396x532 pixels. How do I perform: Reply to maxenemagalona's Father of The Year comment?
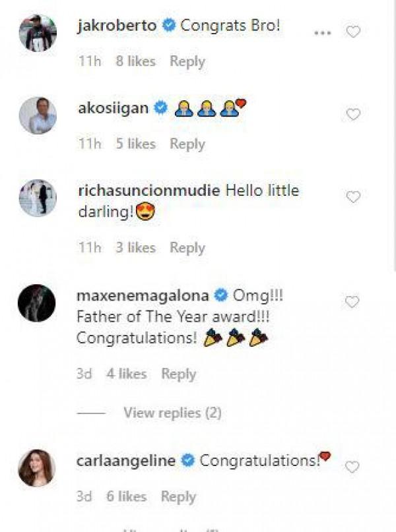coord(178,374)
